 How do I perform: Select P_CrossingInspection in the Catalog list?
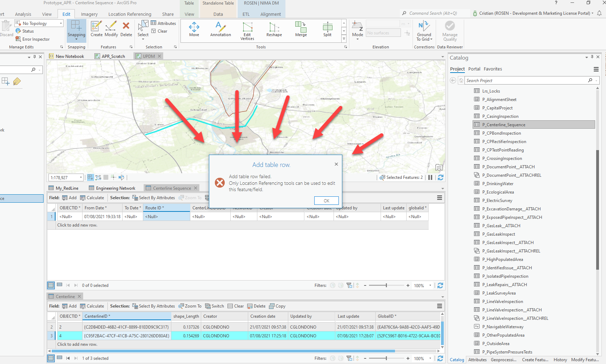[502, 159]
